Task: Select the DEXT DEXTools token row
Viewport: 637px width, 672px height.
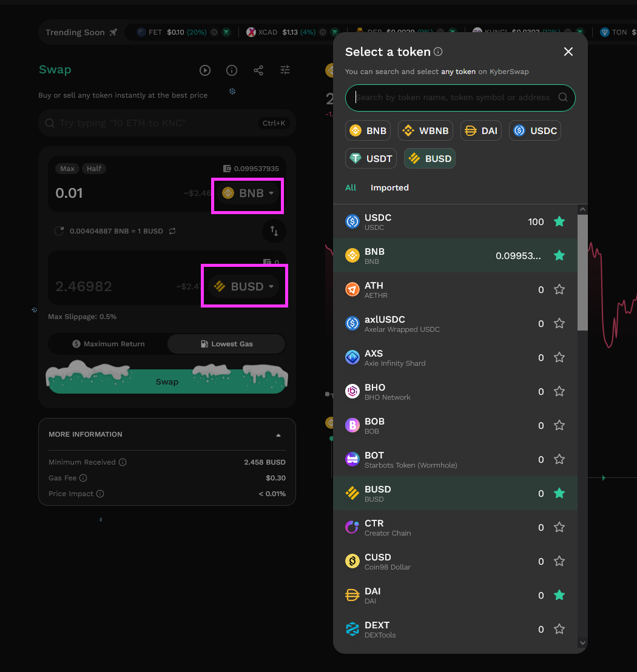Action: click(455, 629)
